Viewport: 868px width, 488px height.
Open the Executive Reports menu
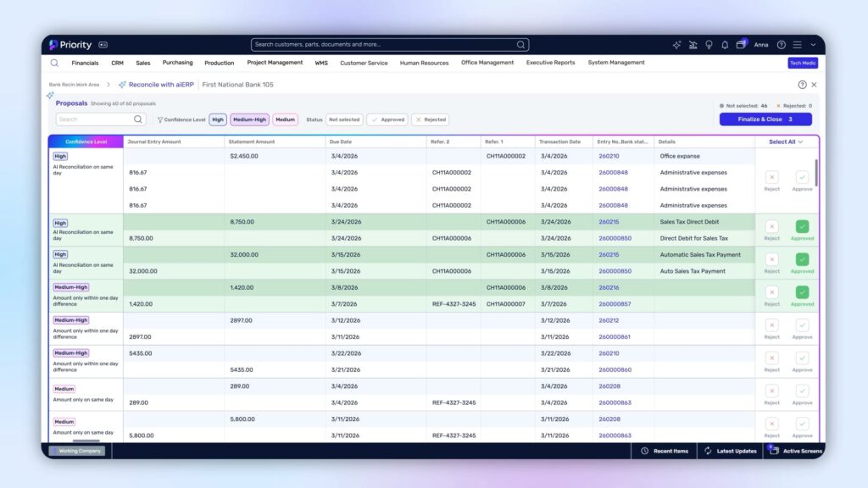pyautogui.click(x=550, y=63)
